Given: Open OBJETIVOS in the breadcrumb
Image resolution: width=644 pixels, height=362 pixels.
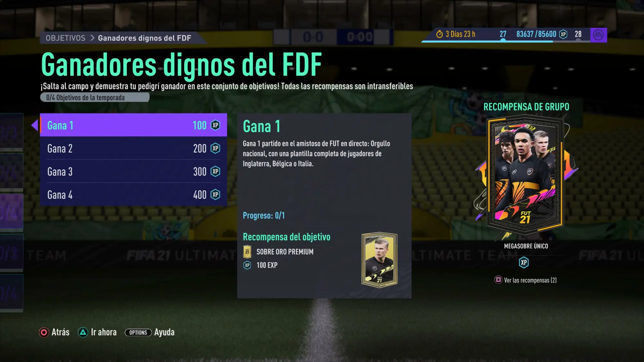Looking at the screenshot, I should [65, 38].
